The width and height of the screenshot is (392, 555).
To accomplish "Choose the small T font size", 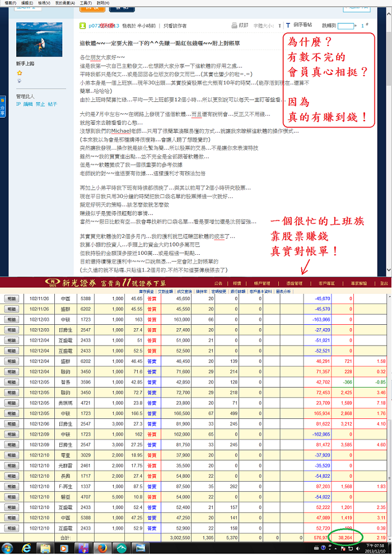I will pos(279,26).
